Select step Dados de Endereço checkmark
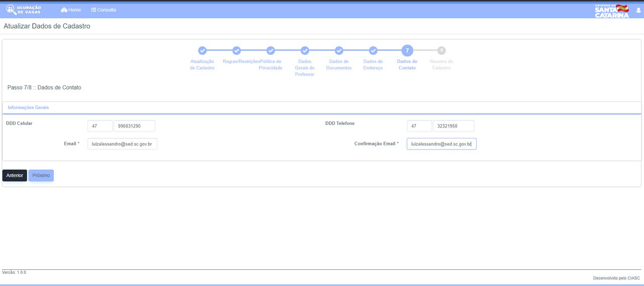644x286 pixels. [373, 50]
